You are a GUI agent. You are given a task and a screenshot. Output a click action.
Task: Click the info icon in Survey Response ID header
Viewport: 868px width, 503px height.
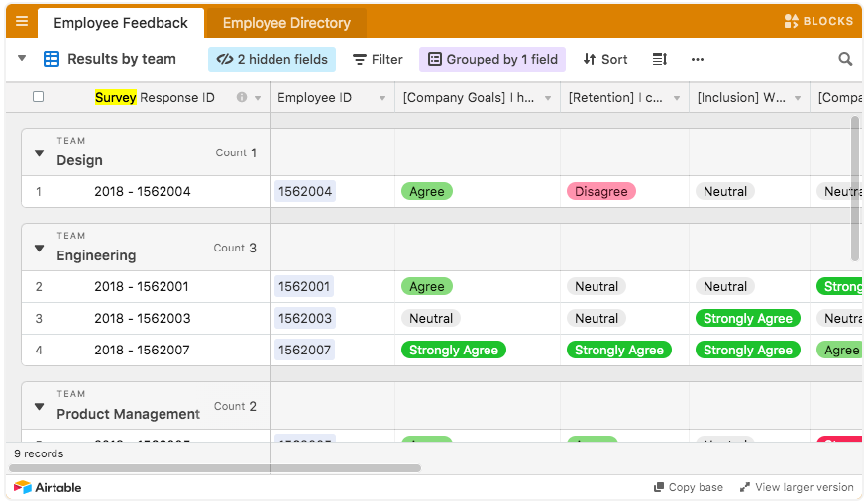coord(241,97)
